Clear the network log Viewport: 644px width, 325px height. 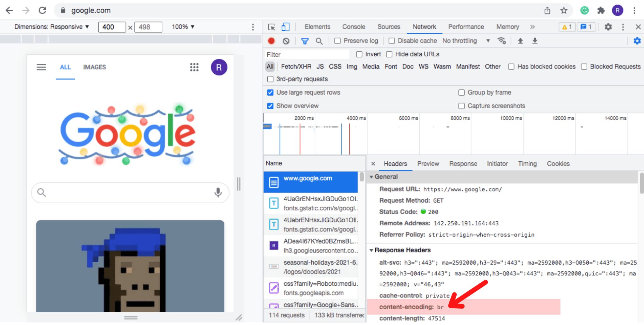[286, 41]
